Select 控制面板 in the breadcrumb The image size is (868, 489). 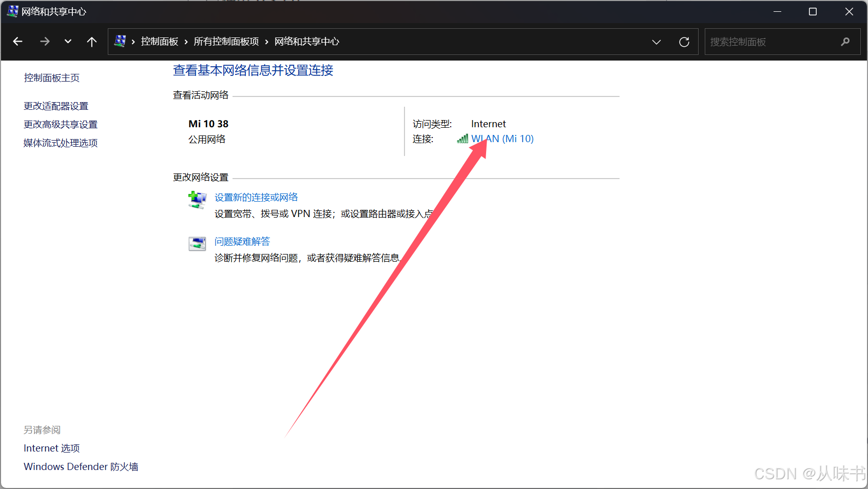(x=160, y=42)
